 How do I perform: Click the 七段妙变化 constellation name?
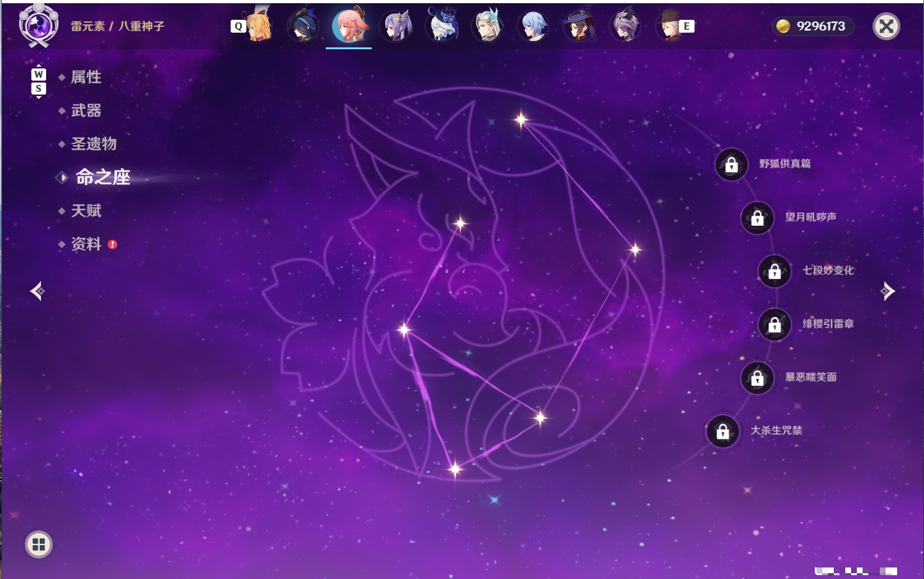tap(829, 270)
